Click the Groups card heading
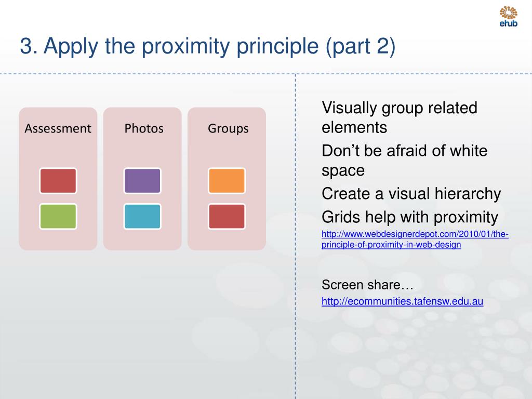The width and height of the screenshot is (532, 399). pos(228,129)
